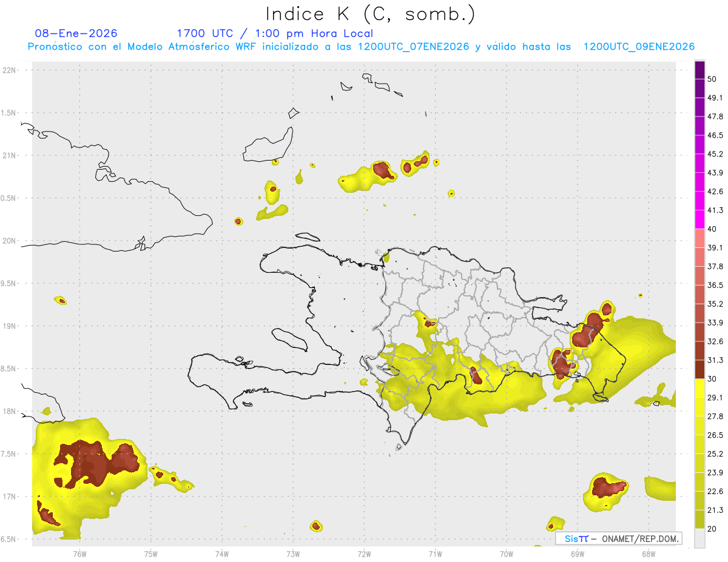Click the colorbar value "20" at the bottom
Image resolution: width=728 pixels, height=562 pixels.
[x=713, y=529]
